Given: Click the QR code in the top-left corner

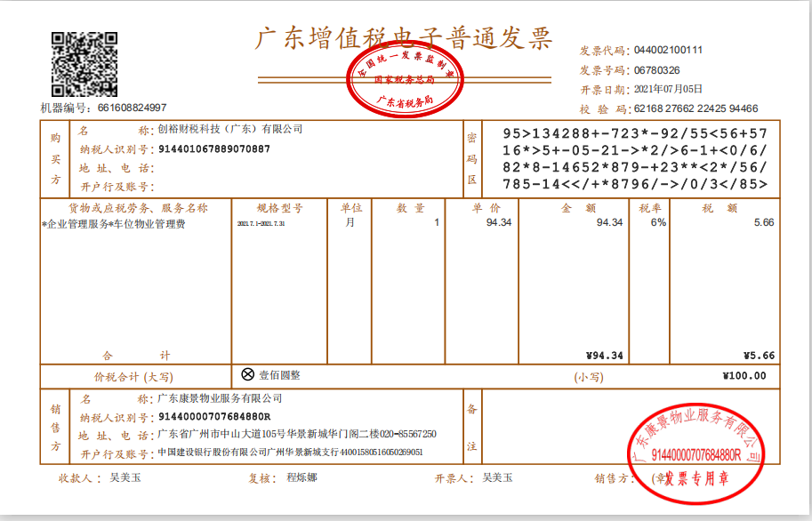Looking at the screenshot, I should point(84,63).
